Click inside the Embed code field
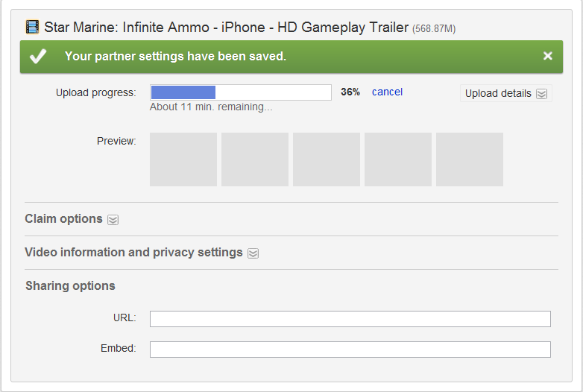Viewport: 583px width, 392px height. [x=350, y=350]
